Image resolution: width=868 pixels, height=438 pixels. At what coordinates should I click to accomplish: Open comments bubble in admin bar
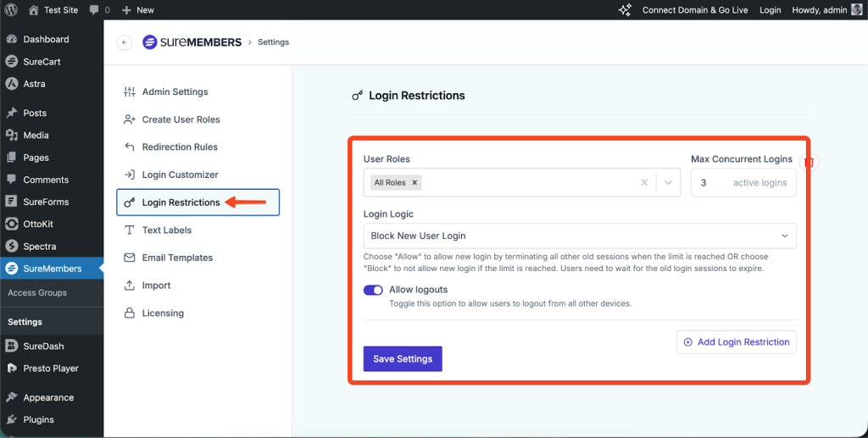[x=94, y=10]
